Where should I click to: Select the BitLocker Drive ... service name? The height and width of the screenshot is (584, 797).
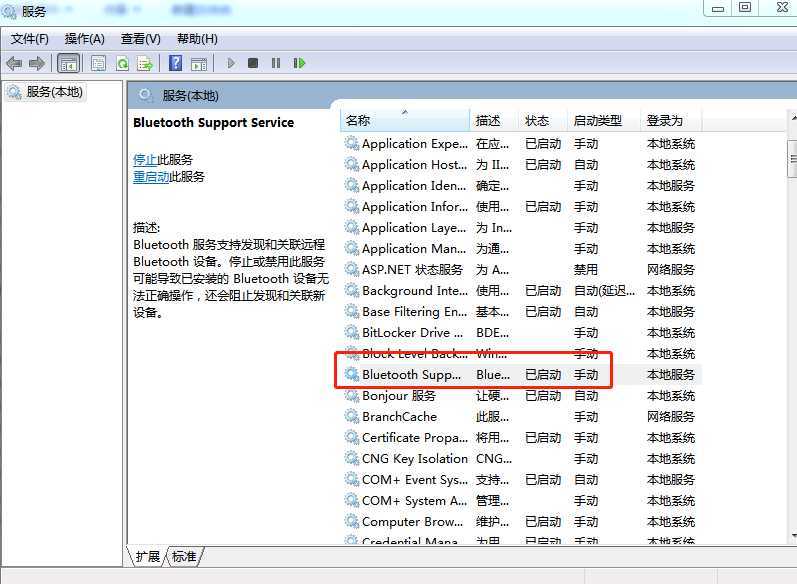(x=412, y=333)
